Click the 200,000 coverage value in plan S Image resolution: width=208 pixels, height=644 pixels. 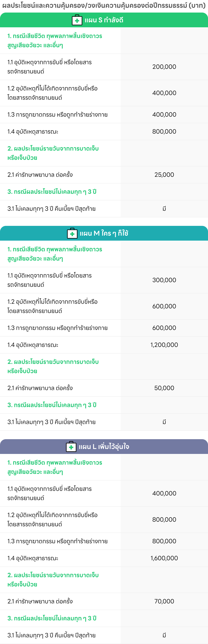coord(164,67)
